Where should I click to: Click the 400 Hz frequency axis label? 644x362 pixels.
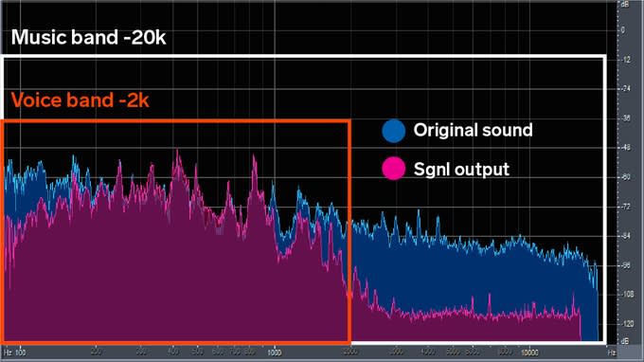173,353
